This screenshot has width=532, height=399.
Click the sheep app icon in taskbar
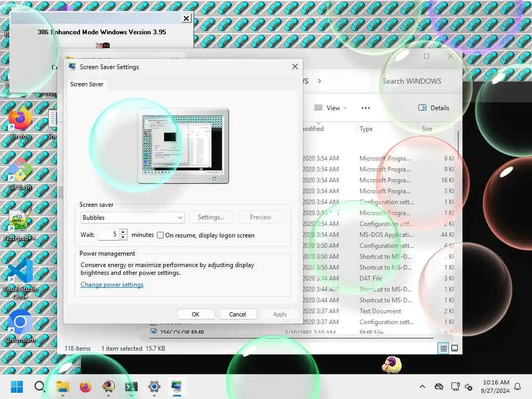(109, 387)
